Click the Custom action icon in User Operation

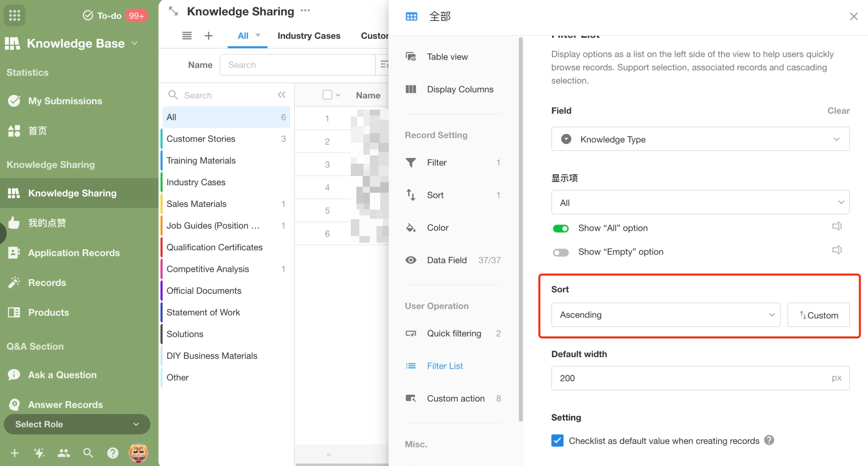click(x=411, y=398)
